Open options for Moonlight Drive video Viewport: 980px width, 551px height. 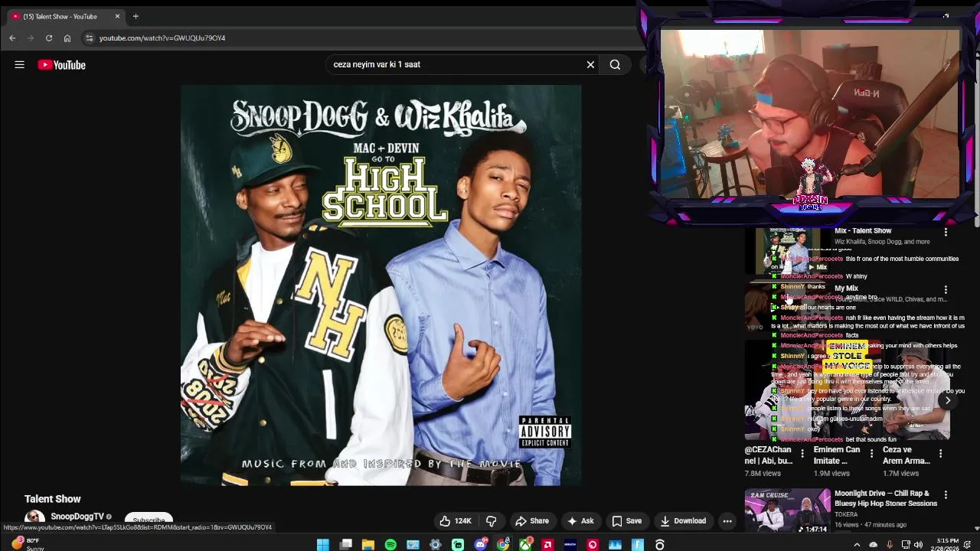pyautogui.click(x=946, y=495)
